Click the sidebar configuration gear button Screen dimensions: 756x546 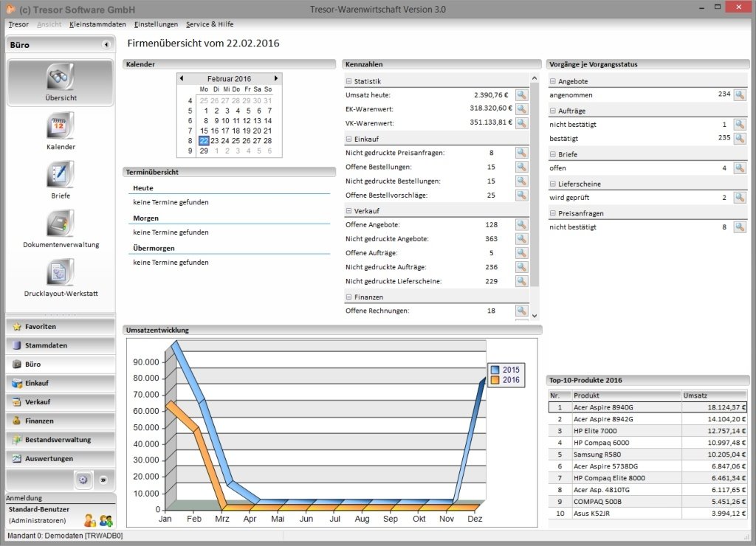coord(83,480)
